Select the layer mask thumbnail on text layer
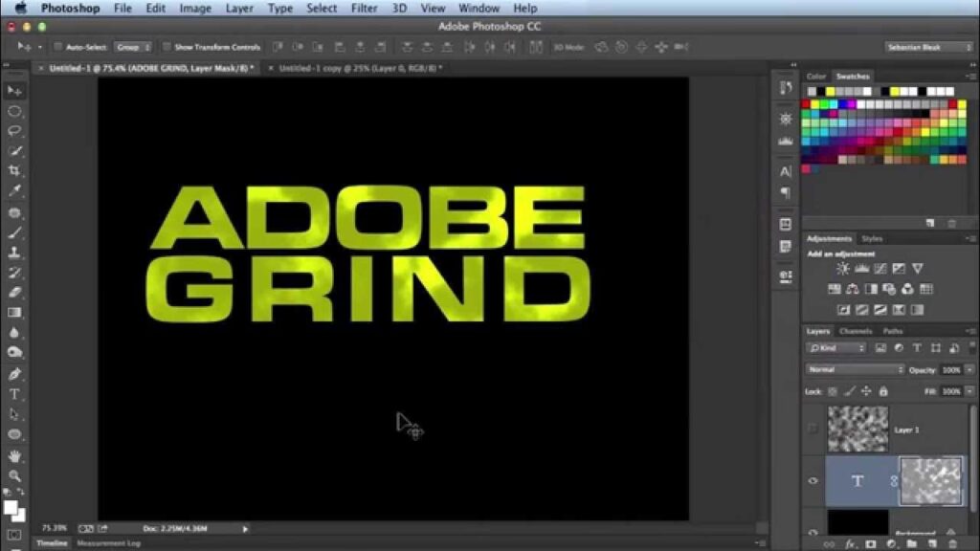This screenshot has width=980, height=551. pos(932,480)
